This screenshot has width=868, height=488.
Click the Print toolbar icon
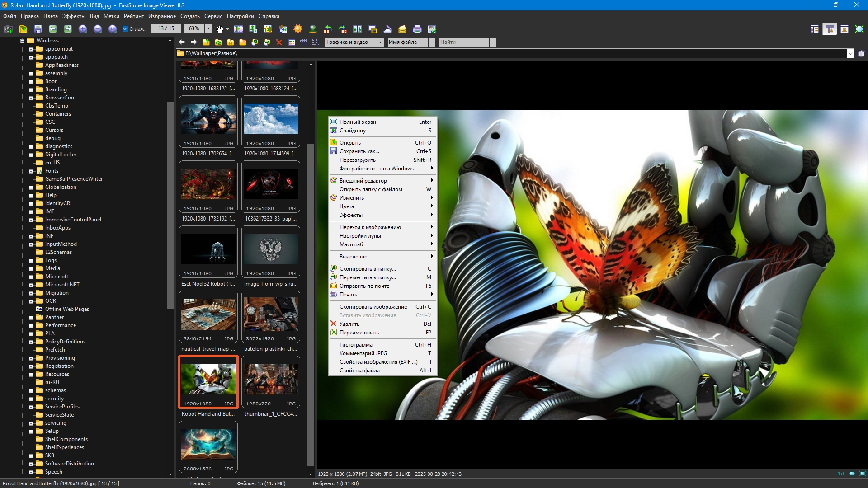point(417,29)
